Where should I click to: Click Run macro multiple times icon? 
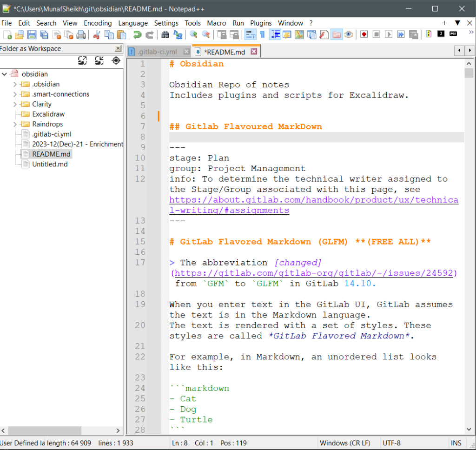point(401,34)
